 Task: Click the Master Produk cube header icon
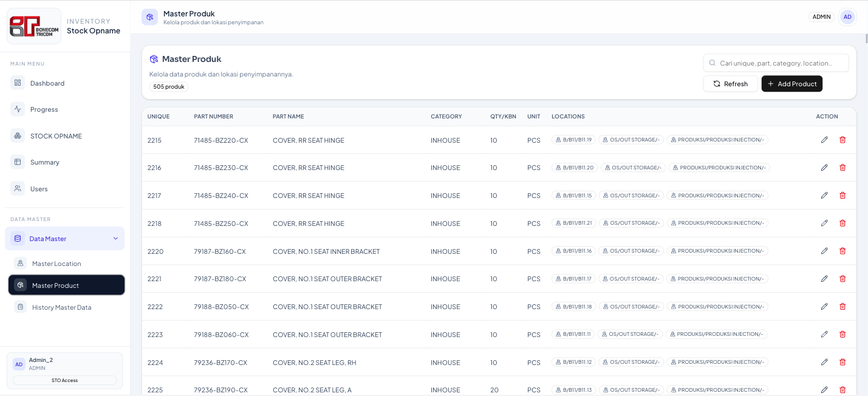point(150,17)
